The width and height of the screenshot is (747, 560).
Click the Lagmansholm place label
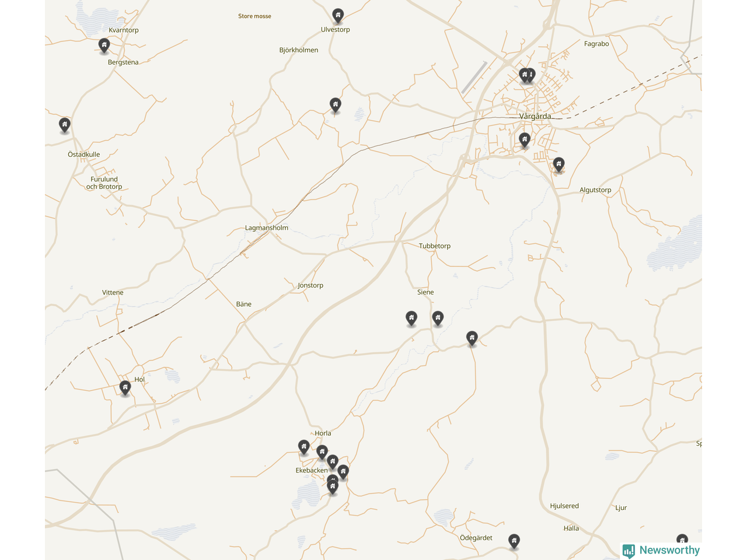coord(267,228)
